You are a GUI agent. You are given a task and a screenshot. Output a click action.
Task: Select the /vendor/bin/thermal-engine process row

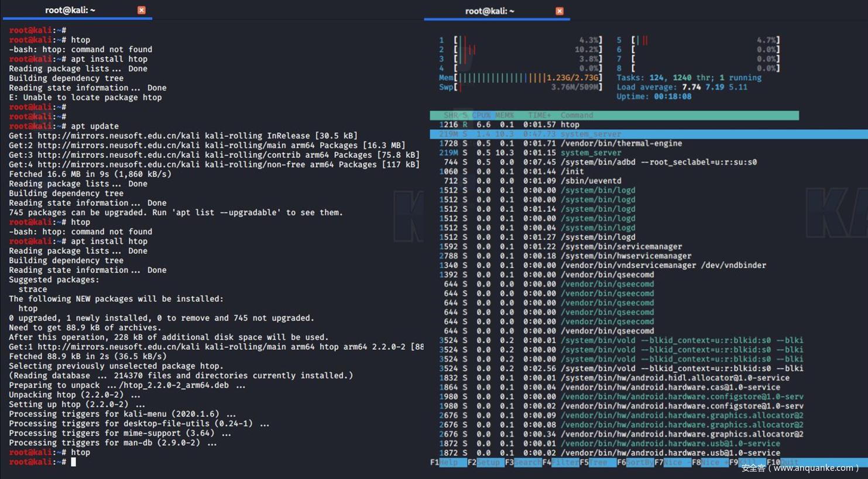coord(621,143)
